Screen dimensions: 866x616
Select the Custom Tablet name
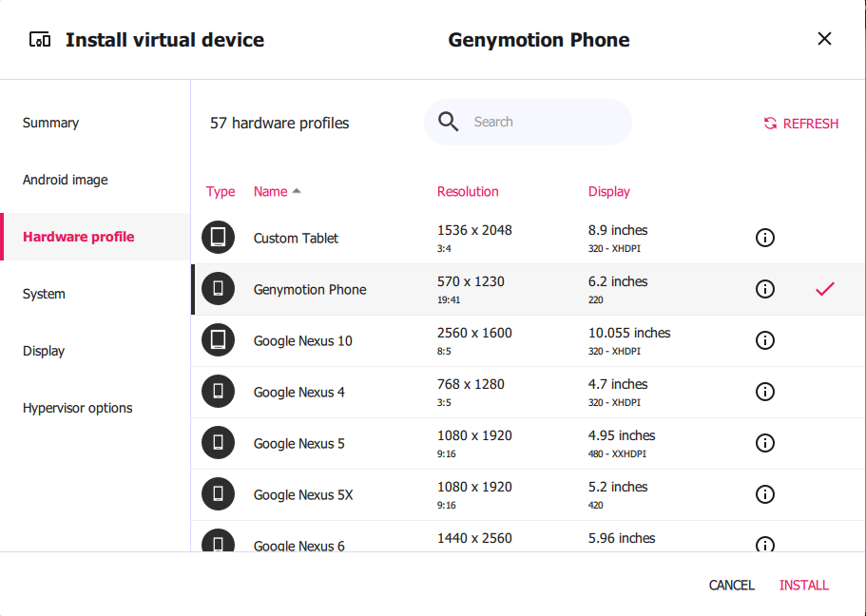point(296,238)
